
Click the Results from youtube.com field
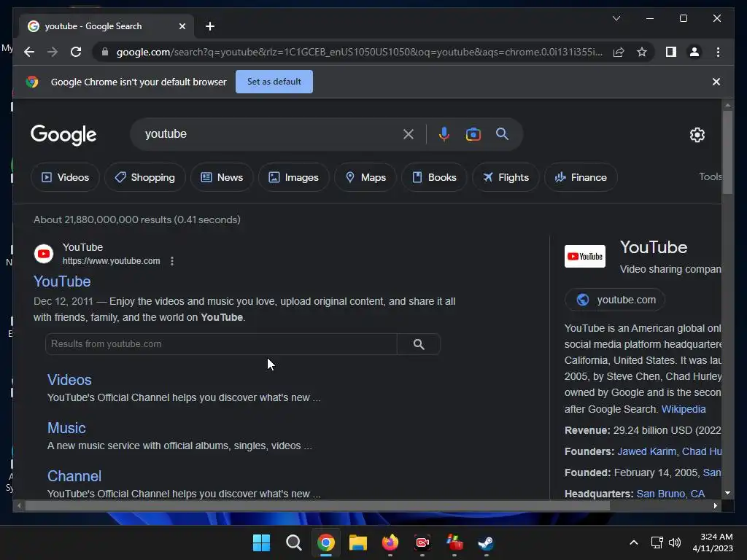221,344
